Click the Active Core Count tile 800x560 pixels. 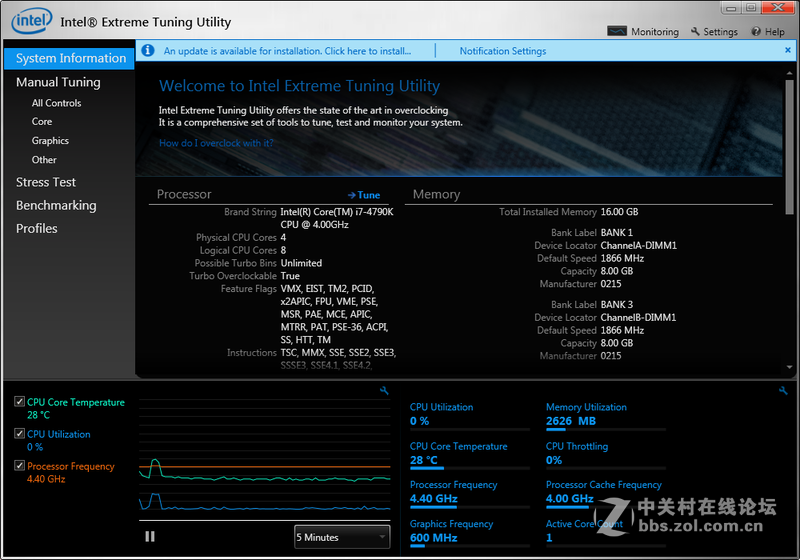click(x=606, y=531)
